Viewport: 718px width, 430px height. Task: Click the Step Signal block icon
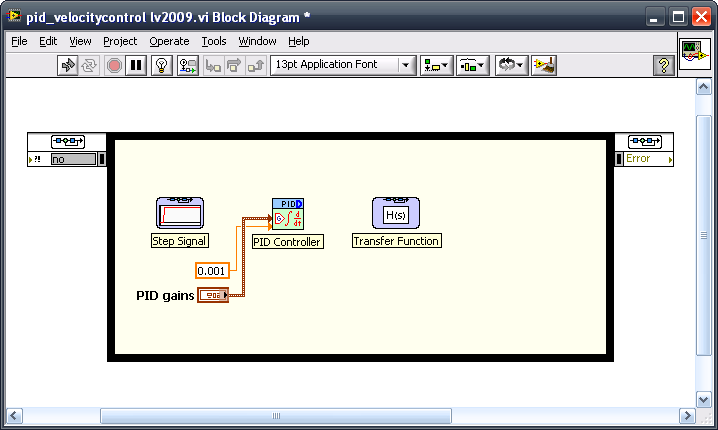tap(180, 213)
